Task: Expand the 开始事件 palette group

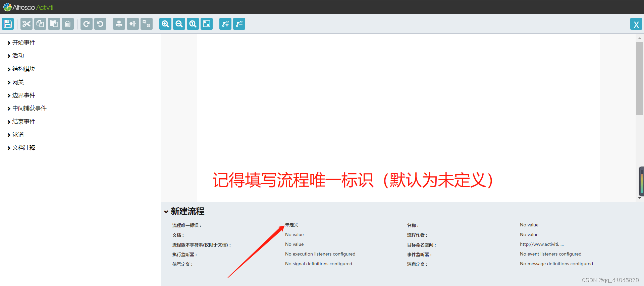Action: tap(21, 43)
